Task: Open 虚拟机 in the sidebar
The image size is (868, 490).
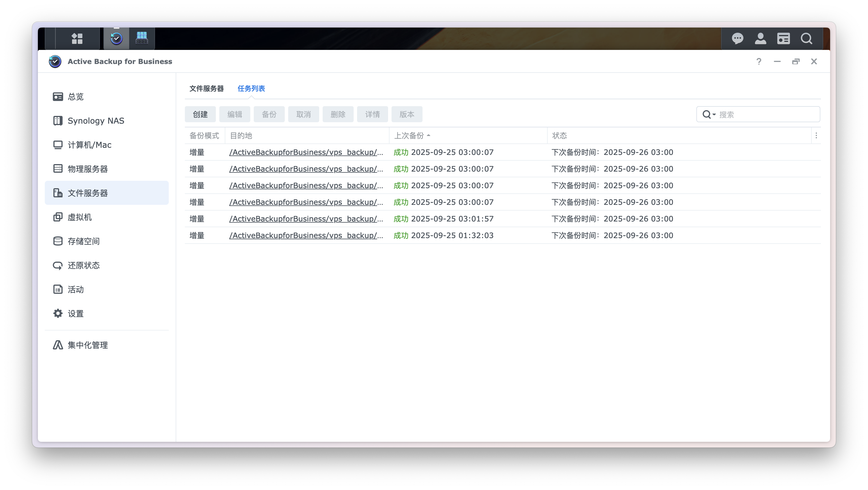Action: click(x=106, y=217)
